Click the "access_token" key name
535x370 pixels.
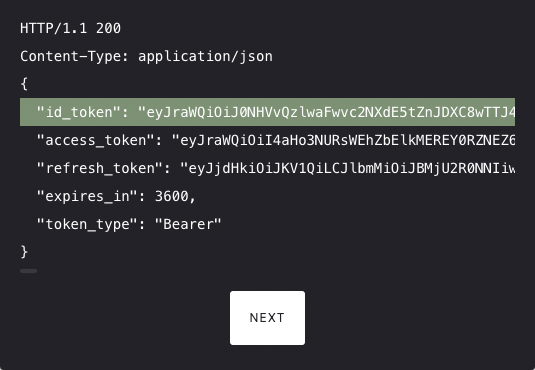tap(96, 140)
